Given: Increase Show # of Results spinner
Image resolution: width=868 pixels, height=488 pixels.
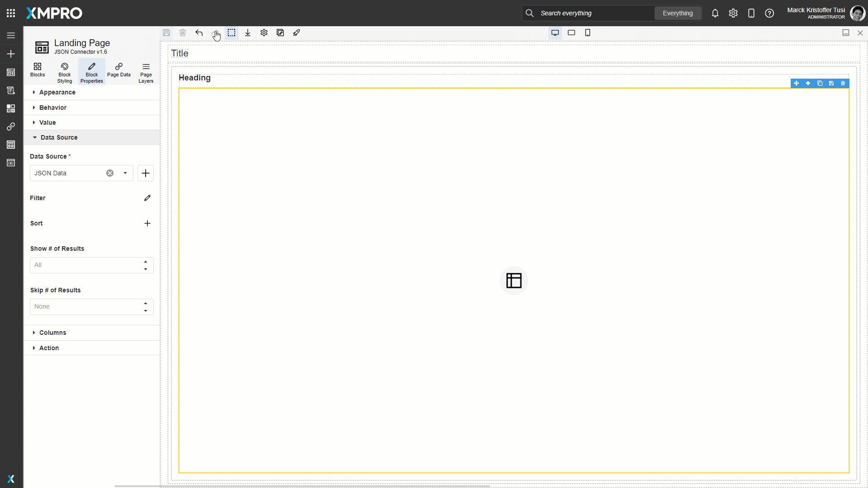Looking at the screenshot, I should [x=146, y=262].
